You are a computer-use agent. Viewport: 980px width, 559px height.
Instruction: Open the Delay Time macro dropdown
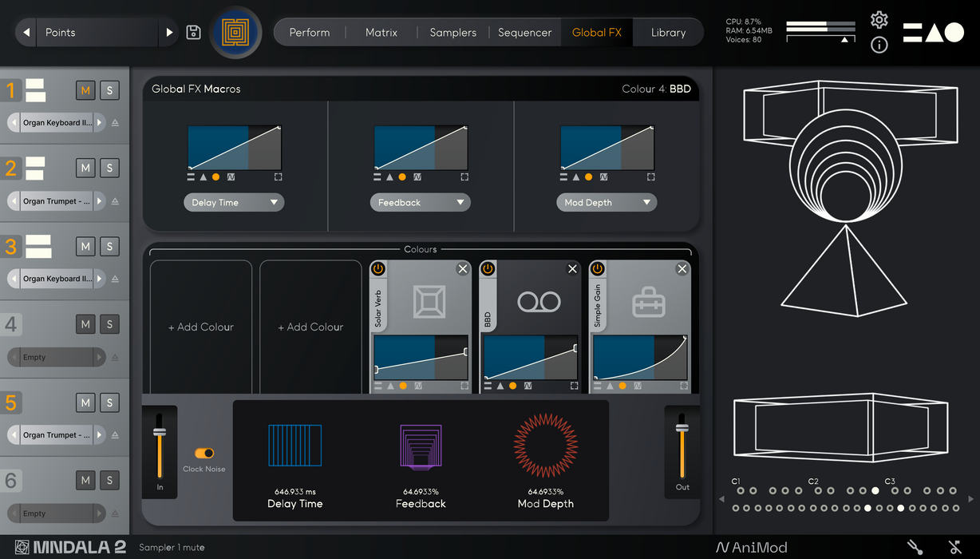point(234,203)
